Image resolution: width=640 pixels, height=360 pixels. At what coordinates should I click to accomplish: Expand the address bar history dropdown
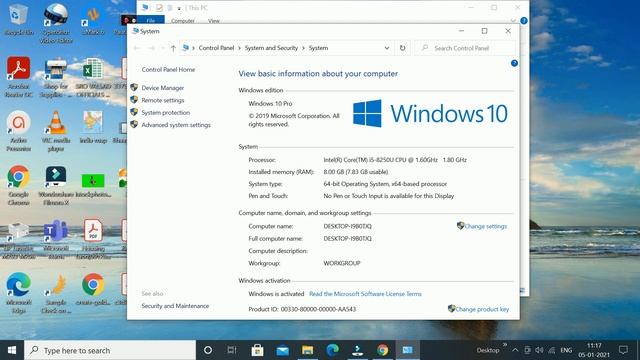387,48
